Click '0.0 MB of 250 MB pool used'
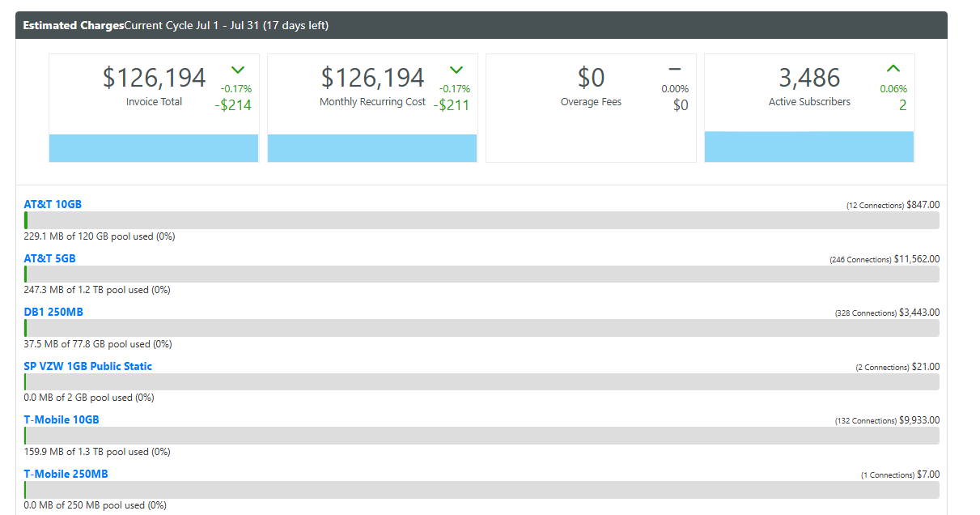The height and width of the screenshot is (515, 980). (95, 505)
